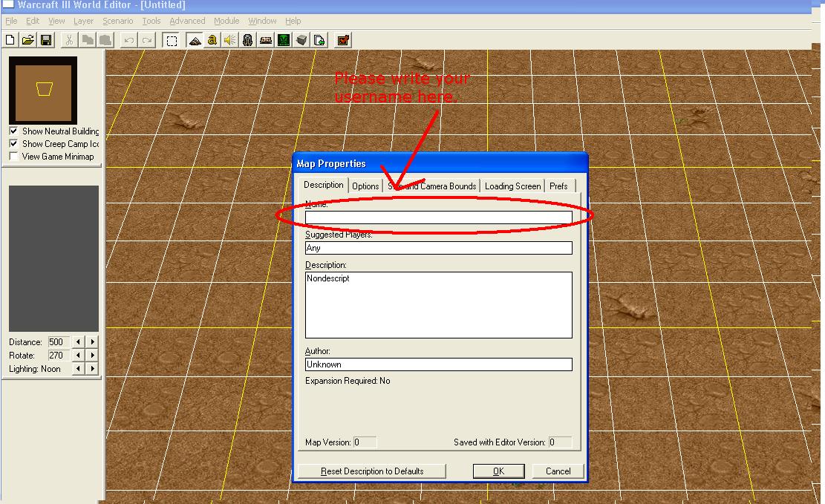This screenshot has width=825, height=504.
Task: Change Lighting with the right arrow
Action: pos(93,369)
